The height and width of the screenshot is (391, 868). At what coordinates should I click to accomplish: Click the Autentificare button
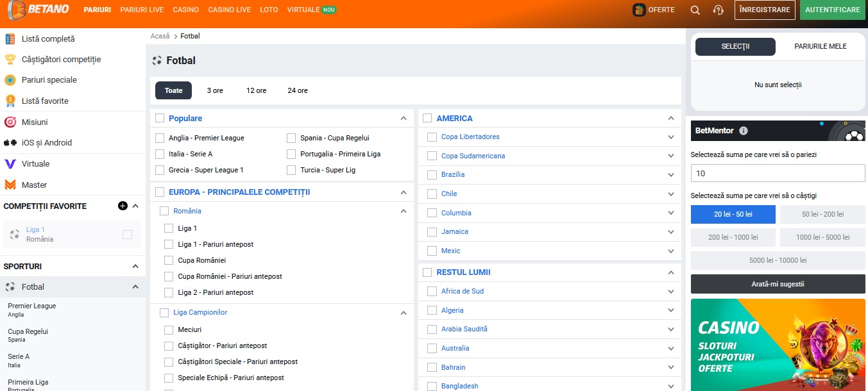click(832, 10)
